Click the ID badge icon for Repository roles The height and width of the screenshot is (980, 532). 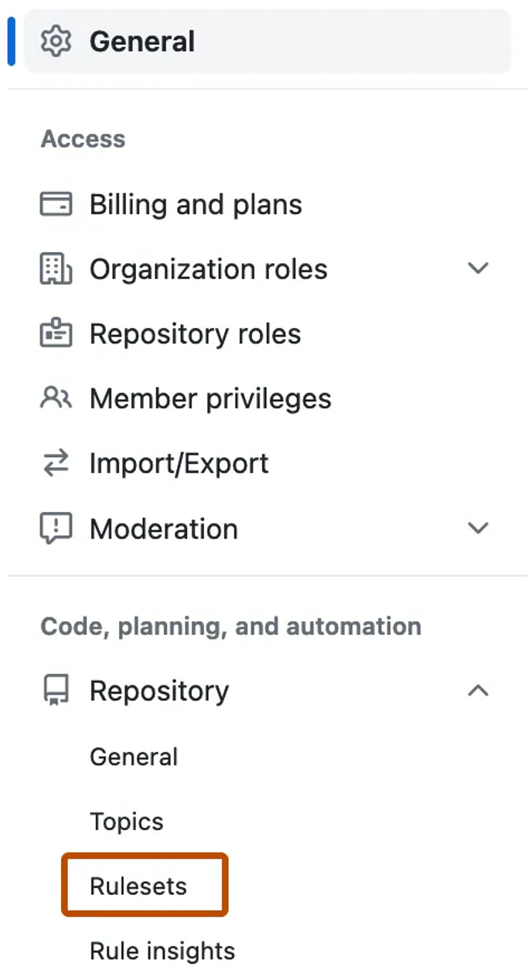coord(56,334)
